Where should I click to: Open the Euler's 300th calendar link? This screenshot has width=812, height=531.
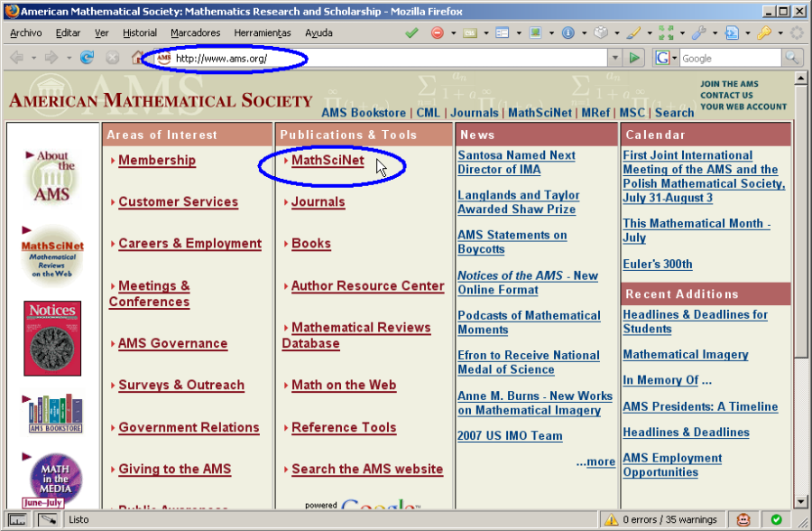[657, 265]
